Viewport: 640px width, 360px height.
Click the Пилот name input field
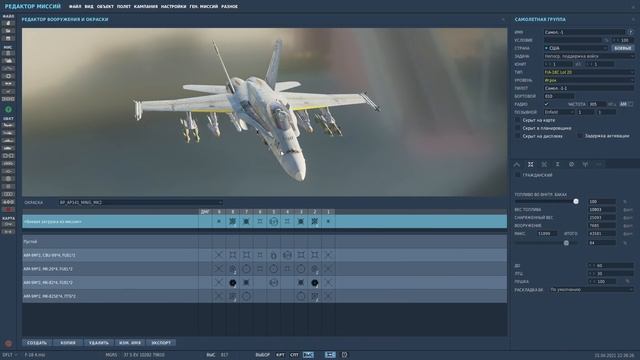pyautogui.click(x=589, y=88)
